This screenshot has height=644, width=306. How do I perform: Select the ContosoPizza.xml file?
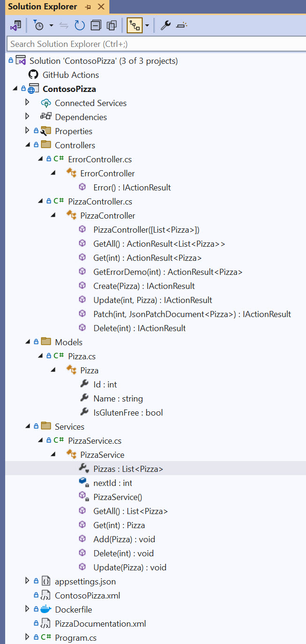pos(87,595)
